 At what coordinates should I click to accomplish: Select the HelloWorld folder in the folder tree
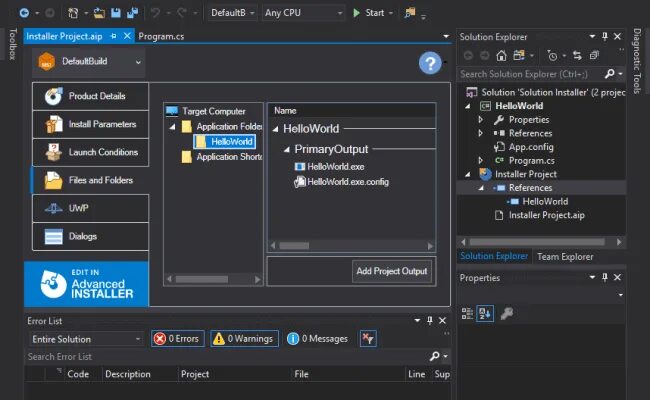pyautogui.click(x=225, y=142)
